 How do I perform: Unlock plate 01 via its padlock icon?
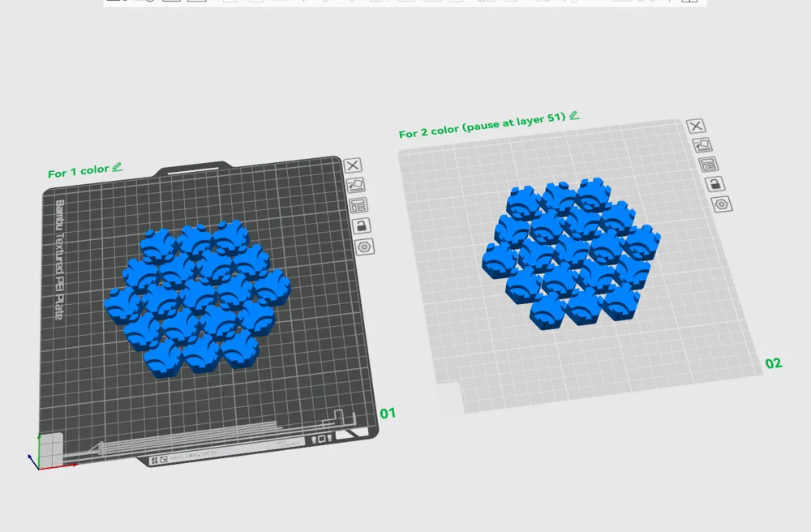362,226
